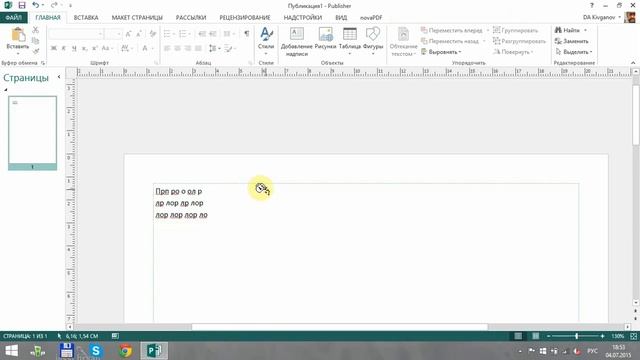Click Найти binoculars find icon
This screenshot has height=360, width=640.
pos(558,30)
